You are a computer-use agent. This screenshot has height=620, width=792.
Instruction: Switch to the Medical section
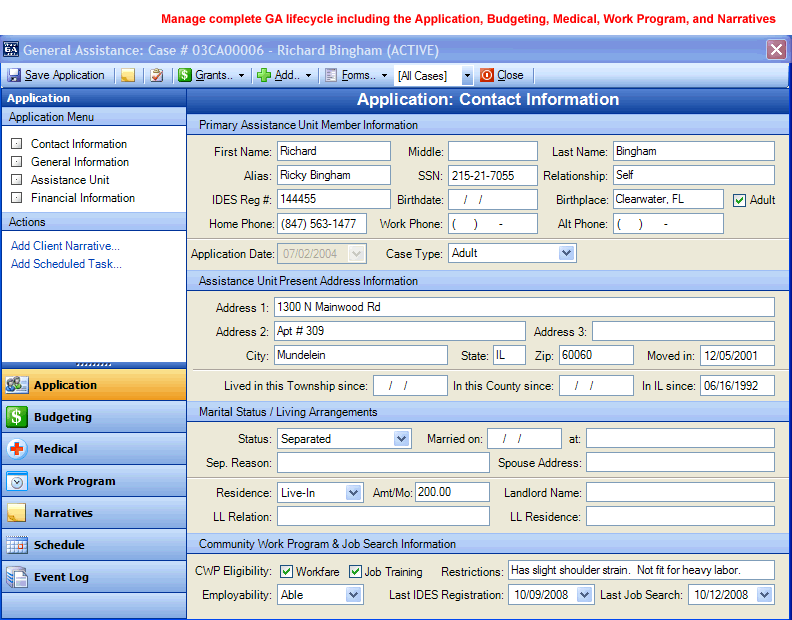(x=94, y=449)
